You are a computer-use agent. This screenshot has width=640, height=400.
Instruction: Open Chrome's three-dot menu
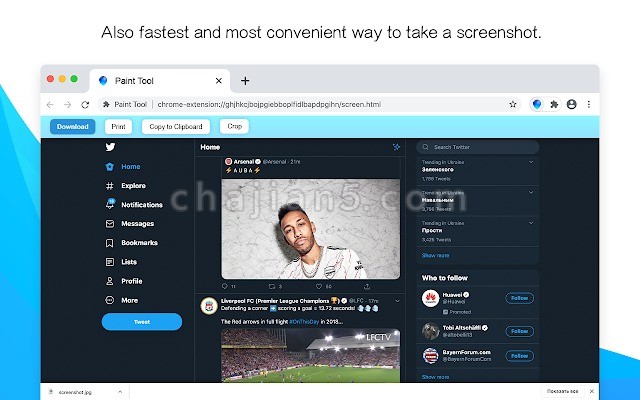coord(589,104)
